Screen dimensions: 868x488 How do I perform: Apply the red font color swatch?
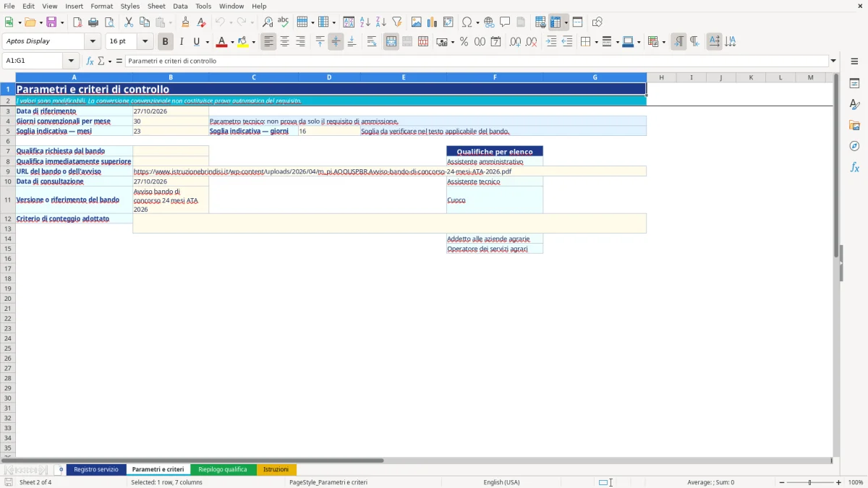(x=221, y=42)
